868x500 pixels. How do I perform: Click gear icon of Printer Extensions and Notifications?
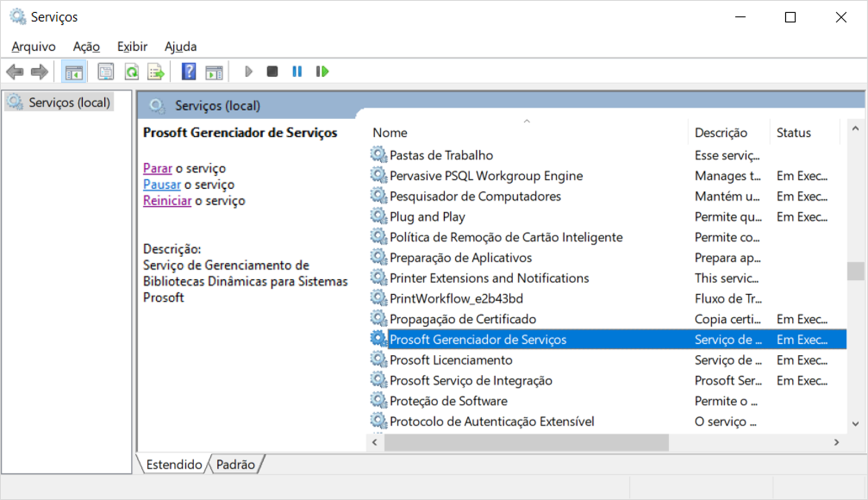pos(379,277)
